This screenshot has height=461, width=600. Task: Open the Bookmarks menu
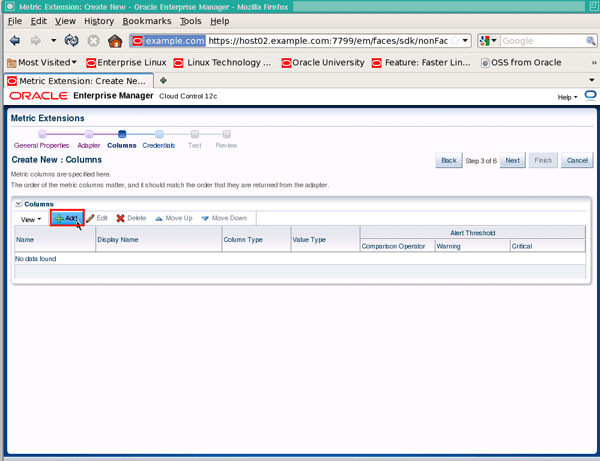tap(147, 21)
